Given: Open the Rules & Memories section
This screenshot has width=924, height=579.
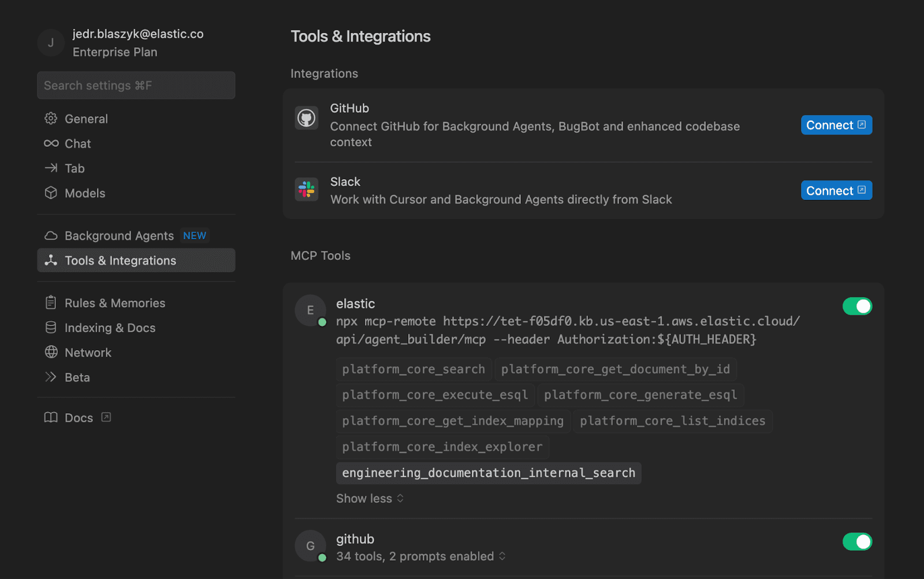Looking at the screenshot, I should pos(114,302).
